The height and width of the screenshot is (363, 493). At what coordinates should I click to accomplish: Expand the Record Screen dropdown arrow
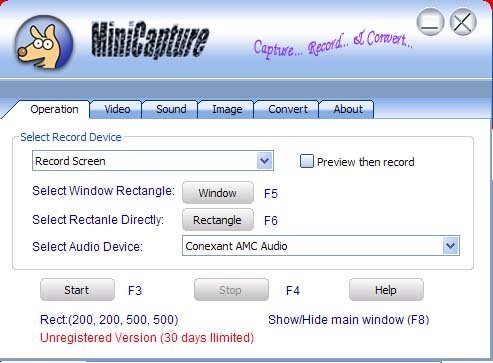265,161
